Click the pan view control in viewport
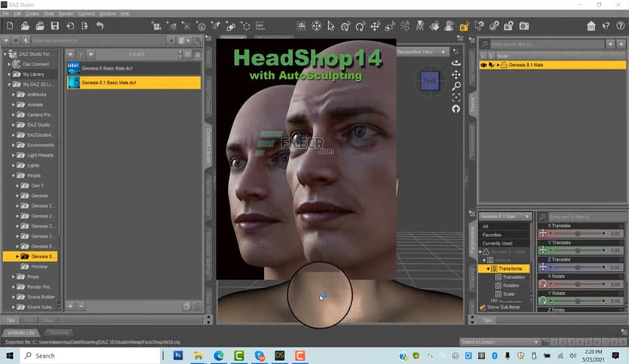This screenshot has width=629, height=364. pos(456,74)
